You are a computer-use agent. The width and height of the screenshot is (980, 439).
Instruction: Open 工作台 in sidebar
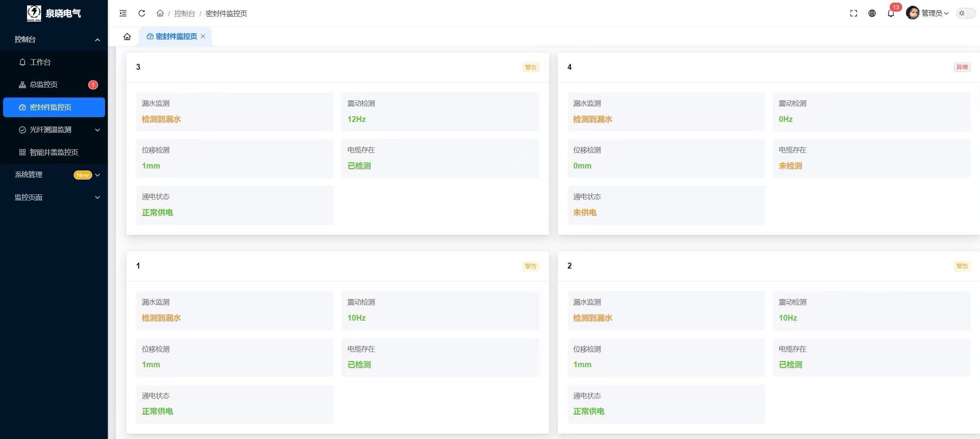coord(54,62)
